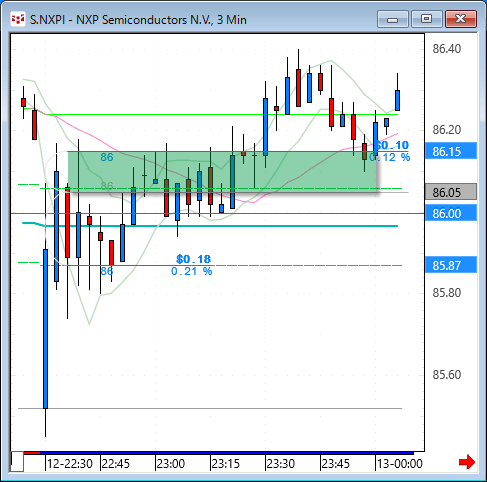Click the 23:15 time axis label

point(226,463)
